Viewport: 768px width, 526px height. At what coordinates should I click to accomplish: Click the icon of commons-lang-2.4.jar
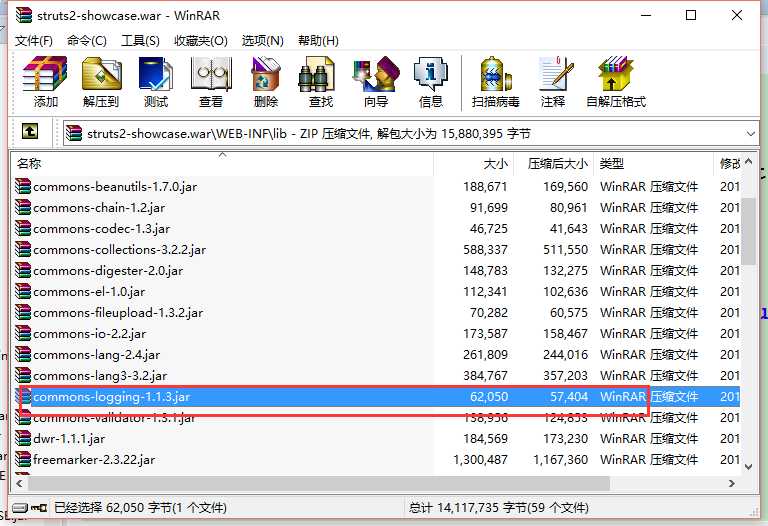point(23,355)
